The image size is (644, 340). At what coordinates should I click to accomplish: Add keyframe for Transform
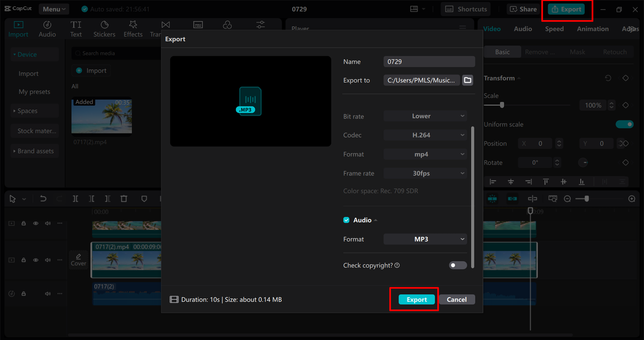(x=625, y=78)
